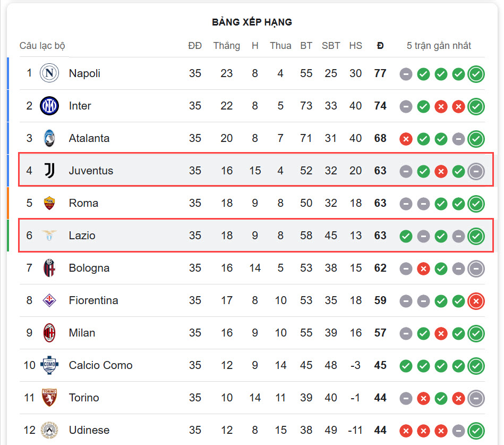Click the Calcio Como logo
The width and height of the screenshot is (504, 445).
[49, 365]
